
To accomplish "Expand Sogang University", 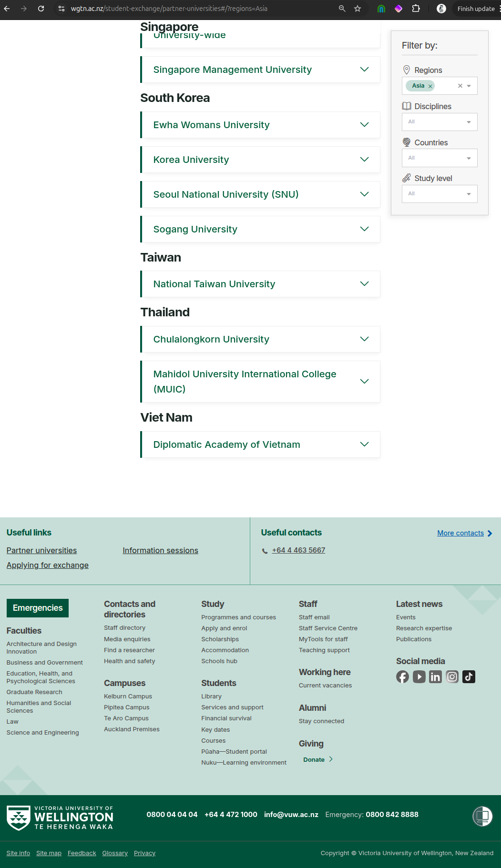I will 260,229.
